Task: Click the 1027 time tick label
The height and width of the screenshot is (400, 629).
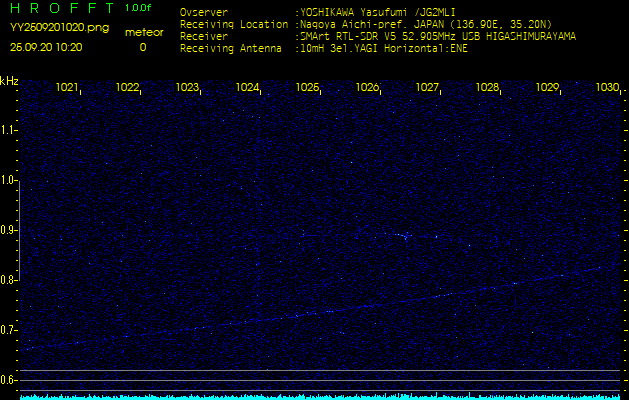Action: point(428,88)
